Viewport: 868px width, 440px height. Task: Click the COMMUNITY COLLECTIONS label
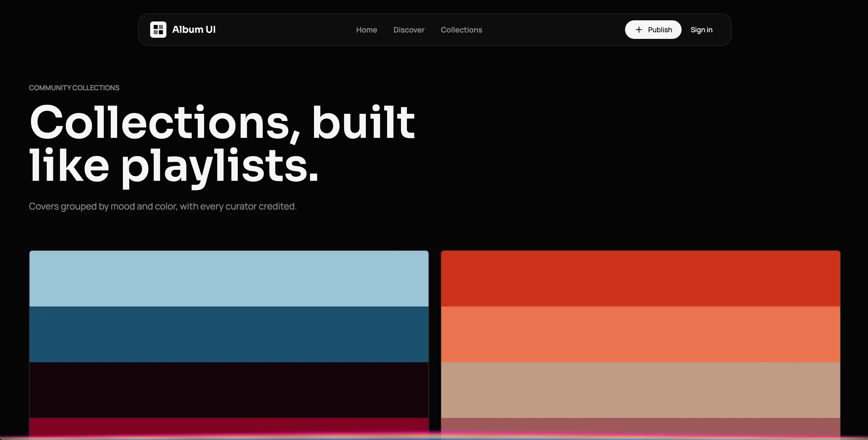[x=74, y=88]
